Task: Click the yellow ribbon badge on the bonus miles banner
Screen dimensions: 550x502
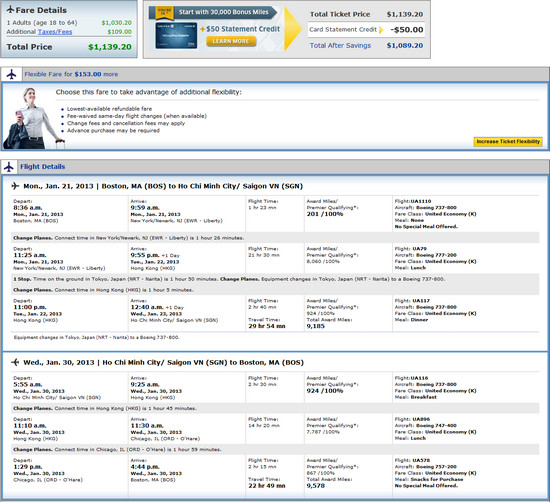Action: point(165,13)
